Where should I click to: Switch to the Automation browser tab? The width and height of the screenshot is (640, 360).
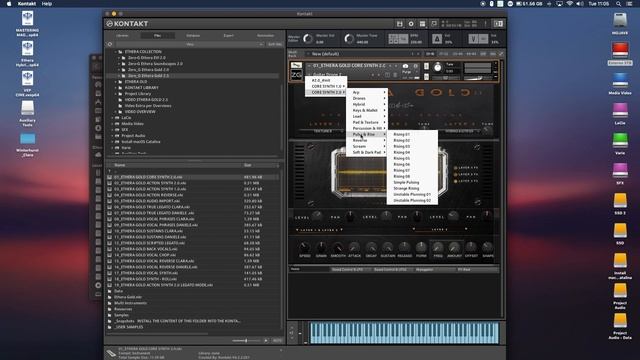(x=265, y=36)
